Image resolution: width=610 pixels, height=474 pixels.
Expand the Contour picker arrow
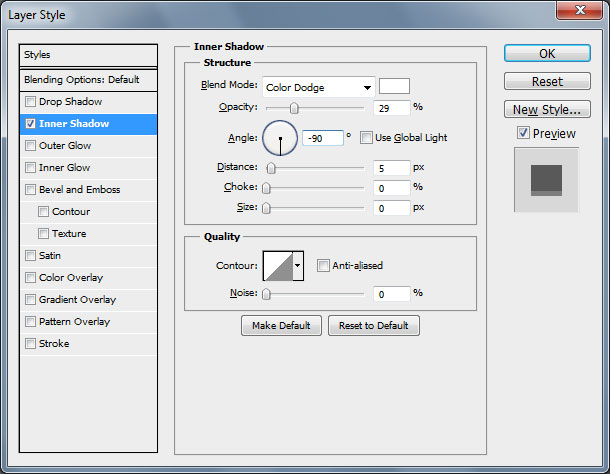(x=298, y=266)
